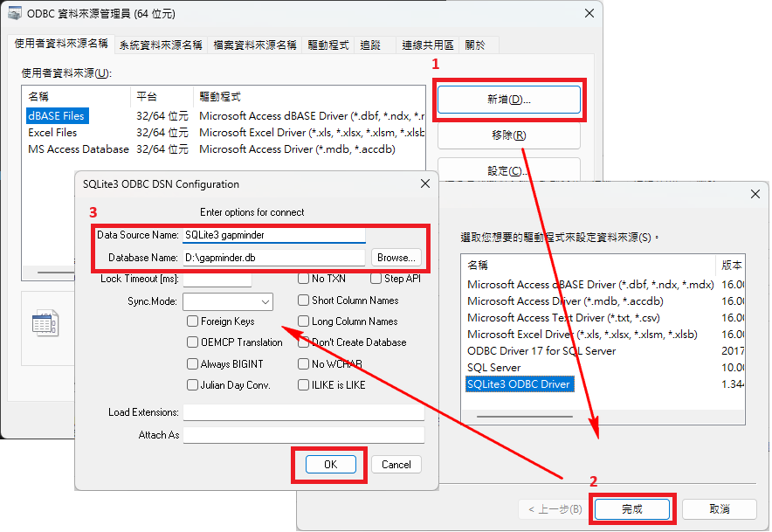Image resolution: width=772 pixels, height=532 pixels.
Task: Click 取消 in driver selection dialog
Action: coord(720,509)
